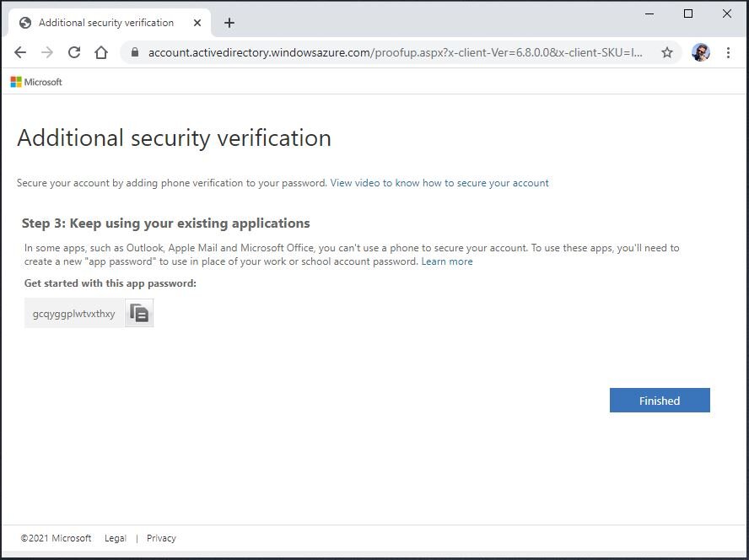Viewport: 749px width, 560px height.
Task: Open a new tab with the plus icon
Action: click(229, 23)
